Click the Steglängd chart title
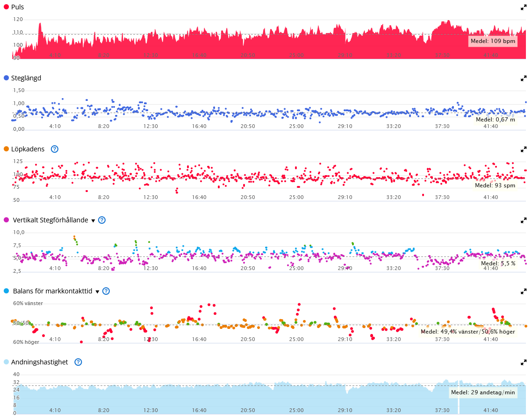 (26, 78)
